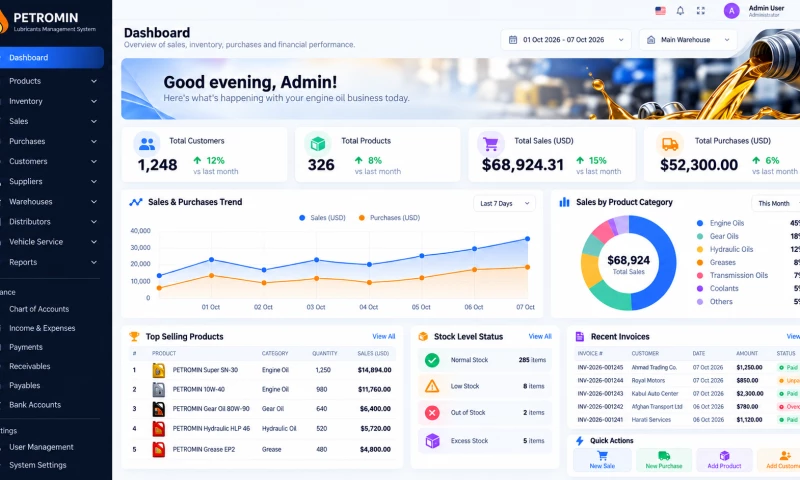Click the notification bell icon
This screenshot has height=480, width=800.
(680, 11)
